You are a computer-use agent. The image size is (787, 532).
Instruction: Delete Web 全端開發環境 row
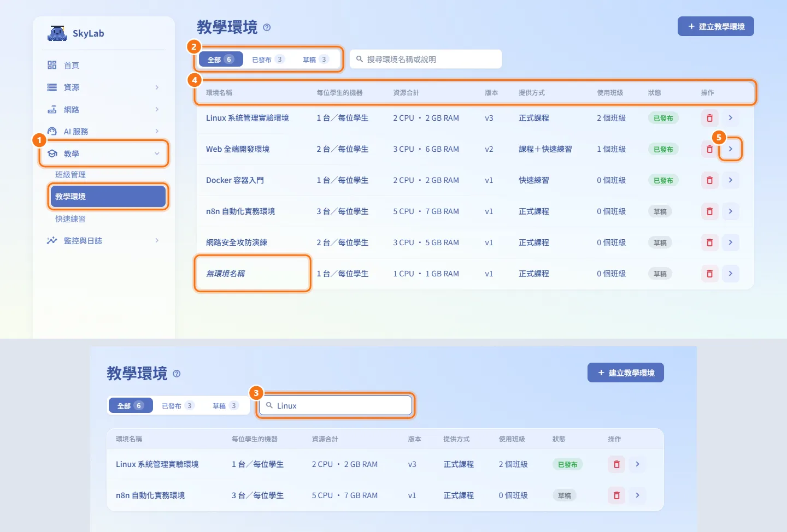click(x=709, y=149)
